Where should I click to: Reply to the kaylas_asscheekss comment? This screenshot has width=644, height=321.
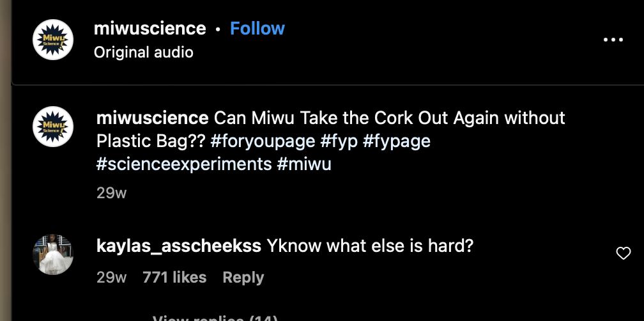[243, 278]
